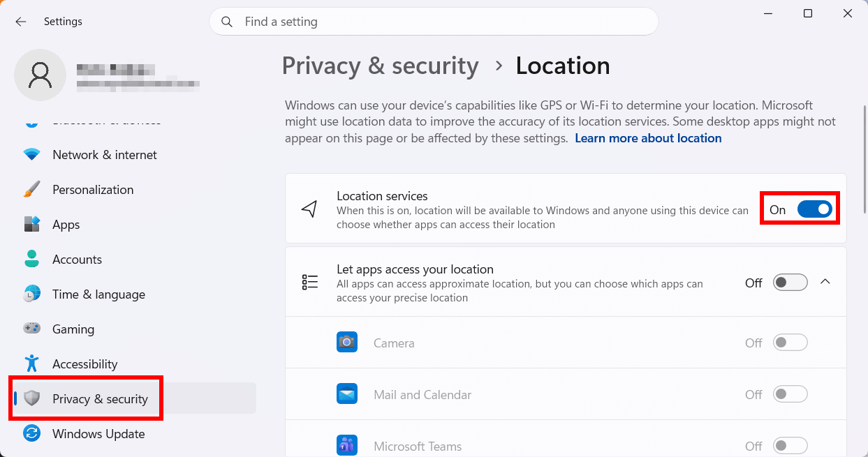Click the Privacy & security shield icon
The image size is (868, 457).
click(31, 399)
